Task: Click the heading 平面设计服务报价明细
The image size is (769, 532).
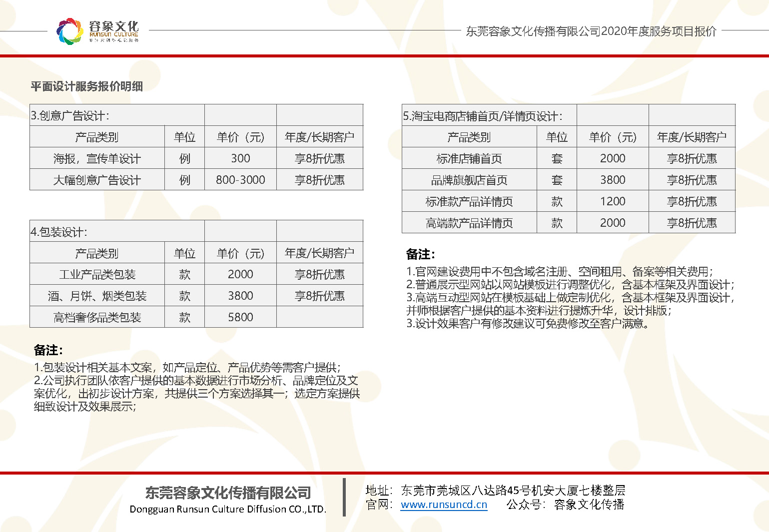Action: pyautogui.click(x=87, y=86)
